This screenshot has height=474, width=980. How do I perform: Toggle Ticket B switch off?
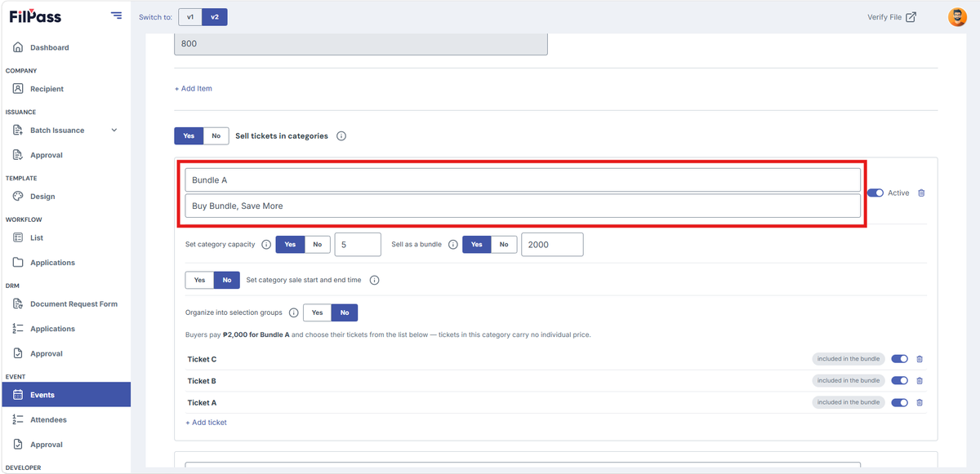pyautogui.click(x=899, y=381)
